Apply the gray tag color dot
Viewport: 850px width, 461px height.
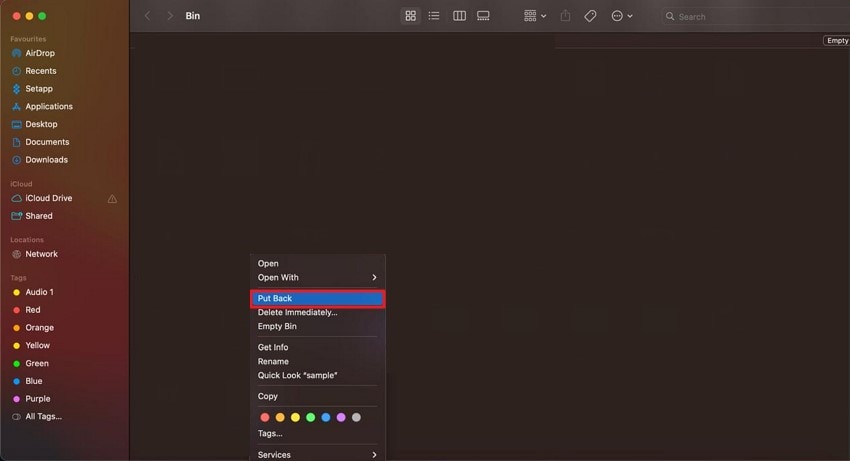[356, 418]
